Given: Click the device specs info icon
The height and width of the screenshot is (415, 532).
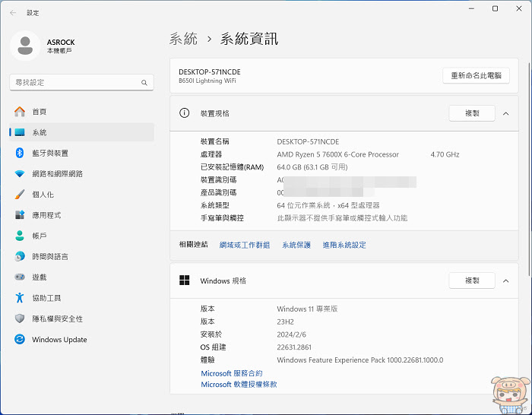Looking at the screenshot, I should click(x=184, y=113).
